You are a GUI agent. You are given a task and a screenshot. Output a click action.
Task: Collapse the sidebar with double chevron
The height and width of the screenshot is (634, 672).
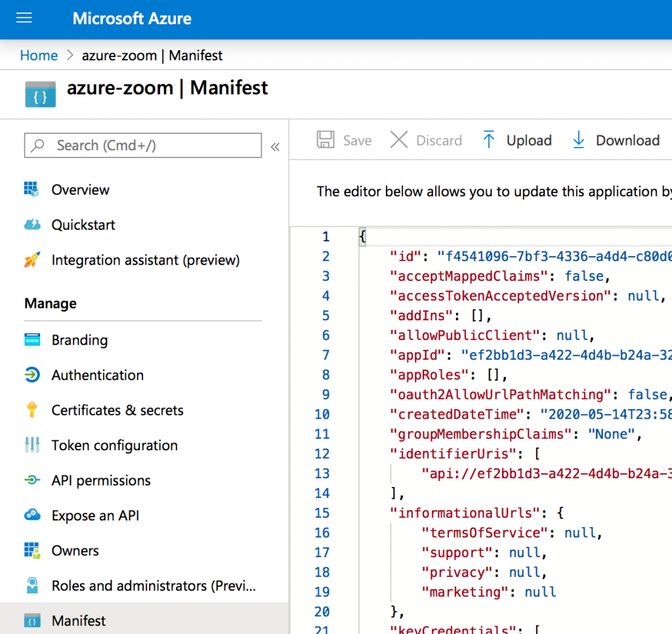pos(275,147)
